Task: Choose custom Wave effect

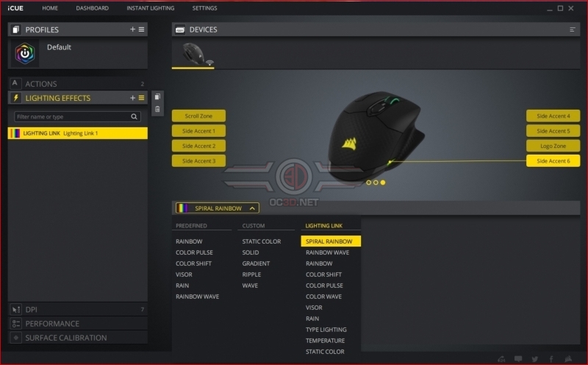Action: click(250, 286)
